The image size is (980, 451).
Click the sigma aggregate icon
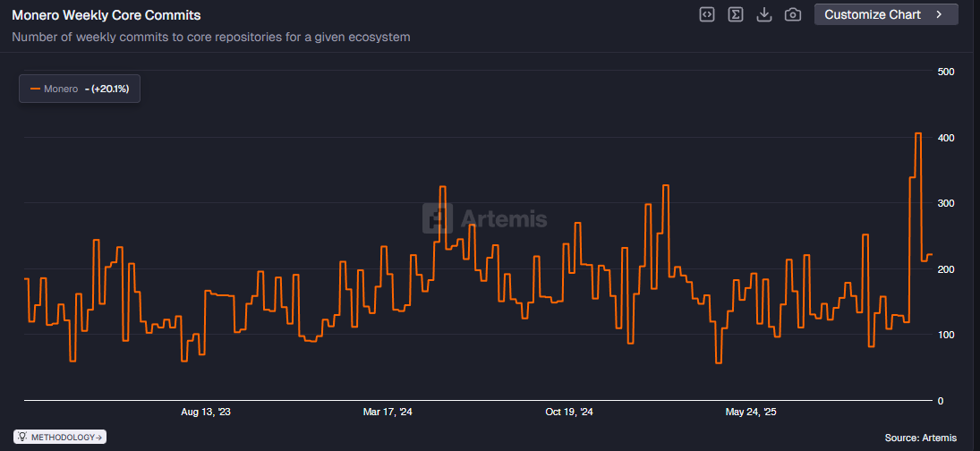coord(736,14)
